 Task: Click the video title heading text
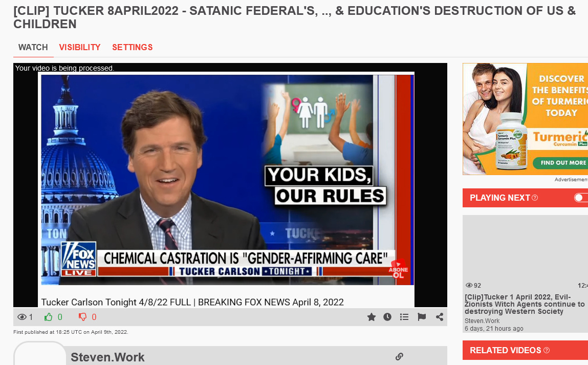point(294,17)
